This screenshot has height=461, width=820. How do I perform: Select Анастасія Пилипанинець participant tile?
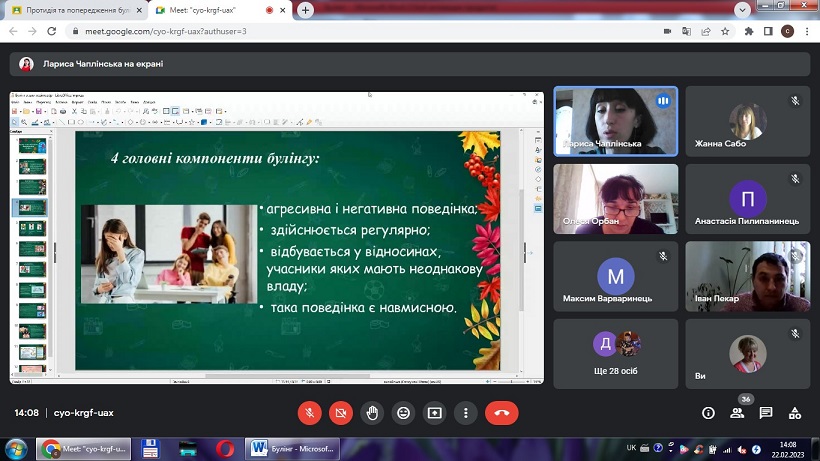(747, 199)
